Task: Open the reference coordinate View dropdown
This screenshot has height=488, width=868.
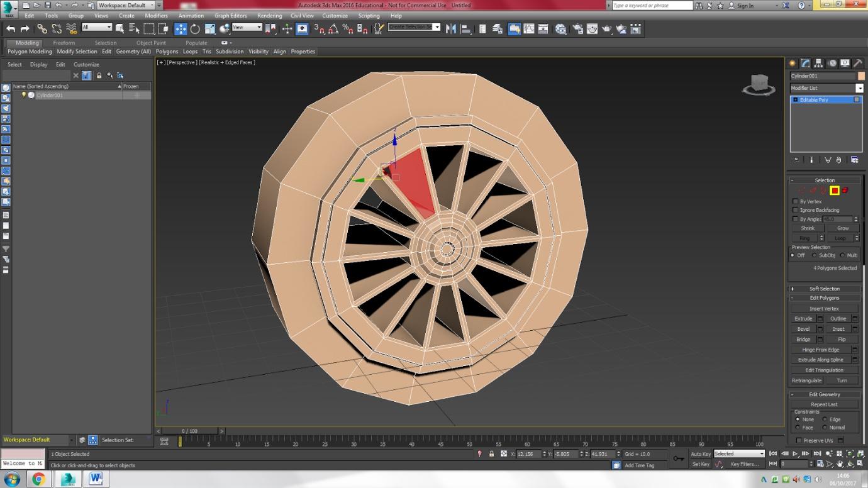Action: (x=247, y=27)
